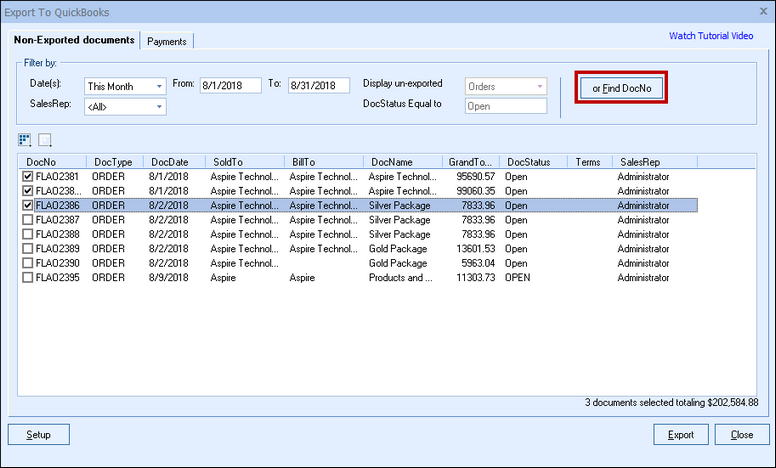
Task: Open Setup from the bottom left
Action: pos(39,435)
